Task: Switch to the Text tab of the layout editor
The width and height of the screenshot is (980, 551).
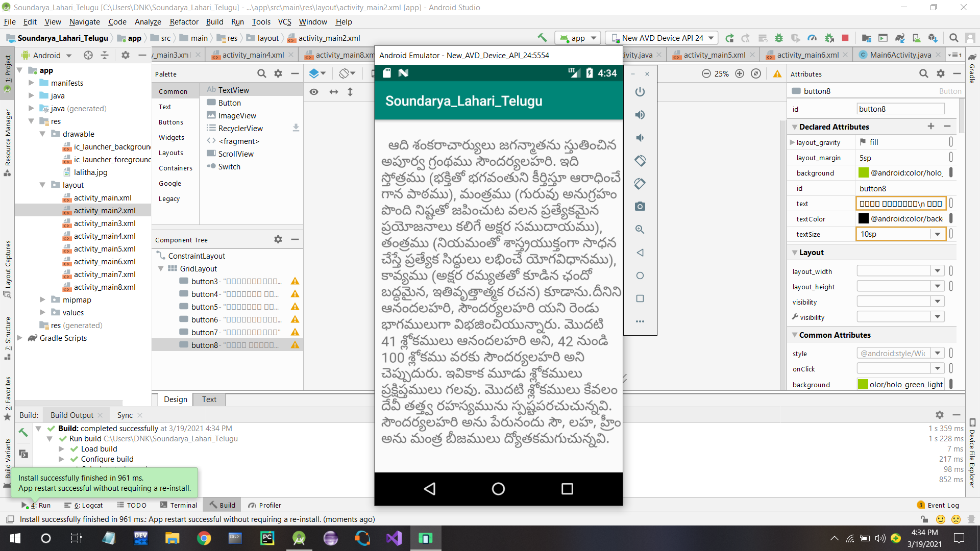Action: [209, 399]
